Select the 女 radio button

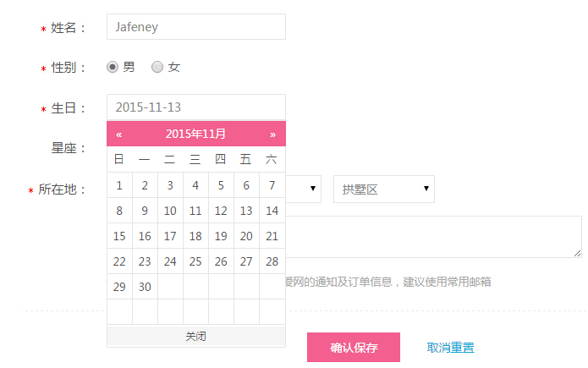point(157,67)
